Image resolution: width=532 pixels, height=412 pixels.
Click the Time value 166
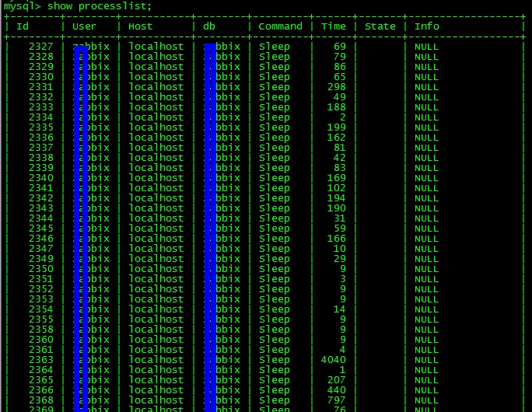point(337,239)
